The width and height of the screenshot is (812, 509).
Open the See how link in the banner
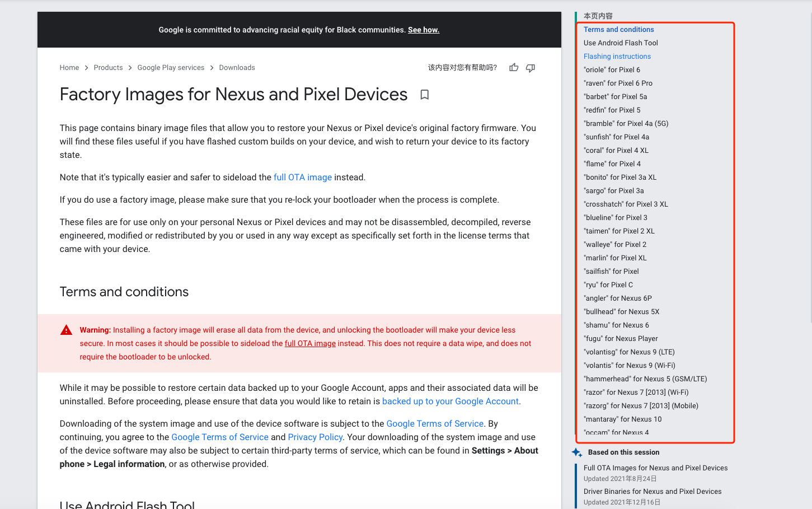coord(424,30)
